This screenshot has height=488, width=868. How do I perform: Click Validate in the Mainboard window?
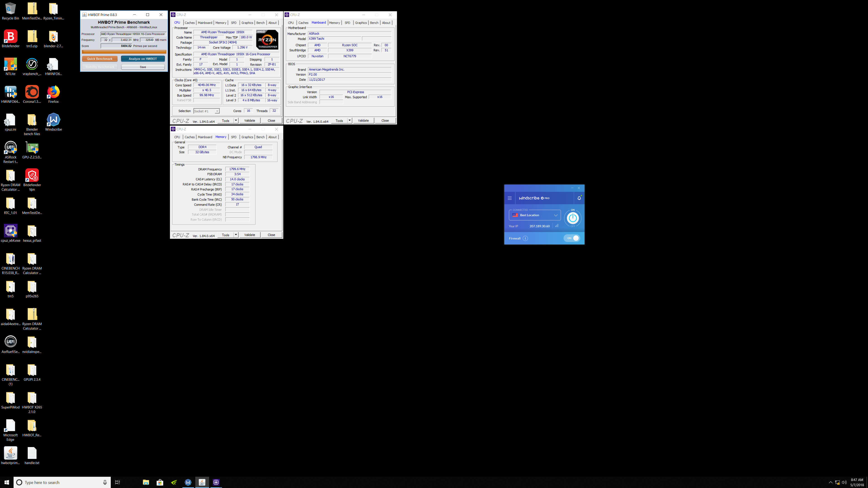(x=363, y=121)
